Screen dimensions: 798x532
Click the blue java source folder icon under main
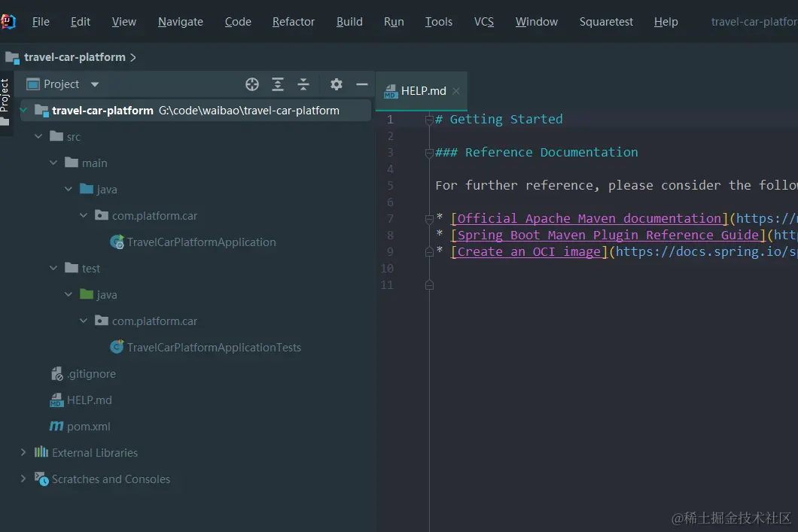coord(87,189)
